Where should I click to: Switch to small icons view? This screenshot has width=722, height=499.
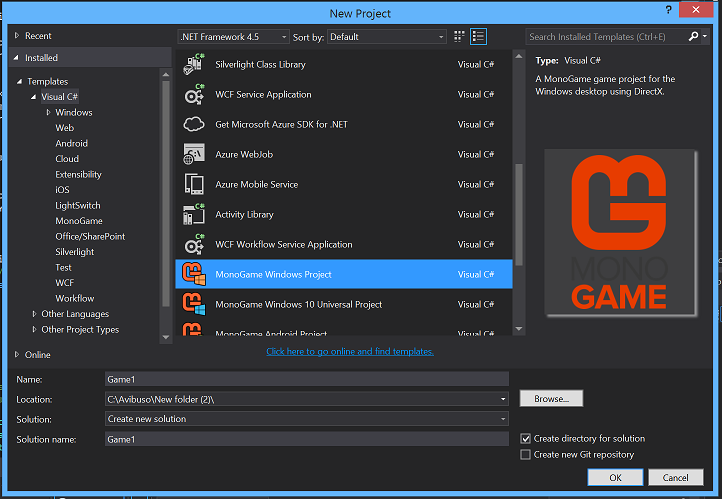tap(459, 36)
